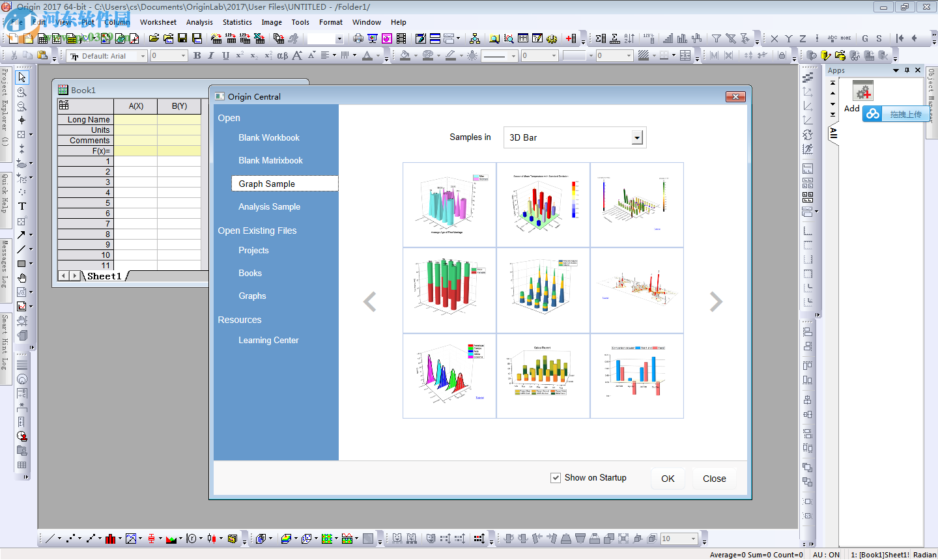Open the line style dropdown
The height and width of the screenshot is (560, 938).
click(x=513, y=56)
